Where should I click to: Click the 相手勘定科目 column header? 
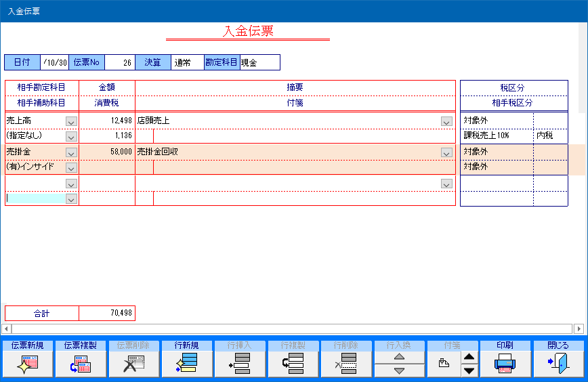[41, 88]
